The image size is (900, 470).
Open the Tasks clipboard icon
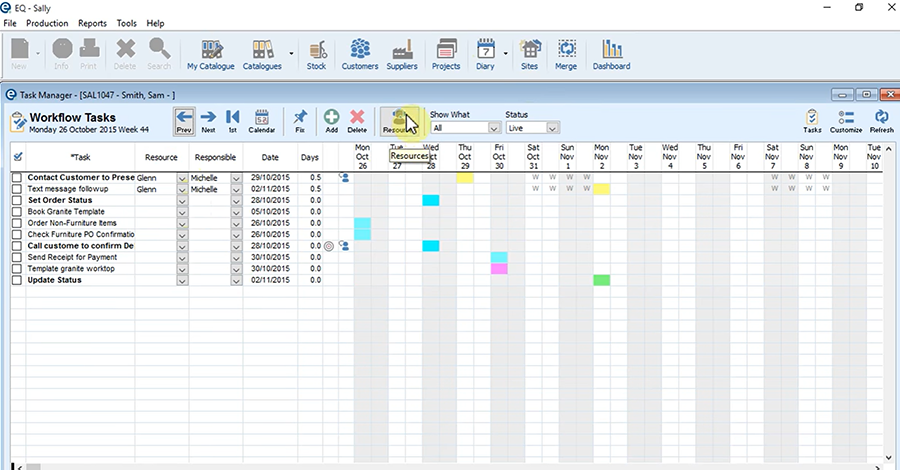click(812, 121)
